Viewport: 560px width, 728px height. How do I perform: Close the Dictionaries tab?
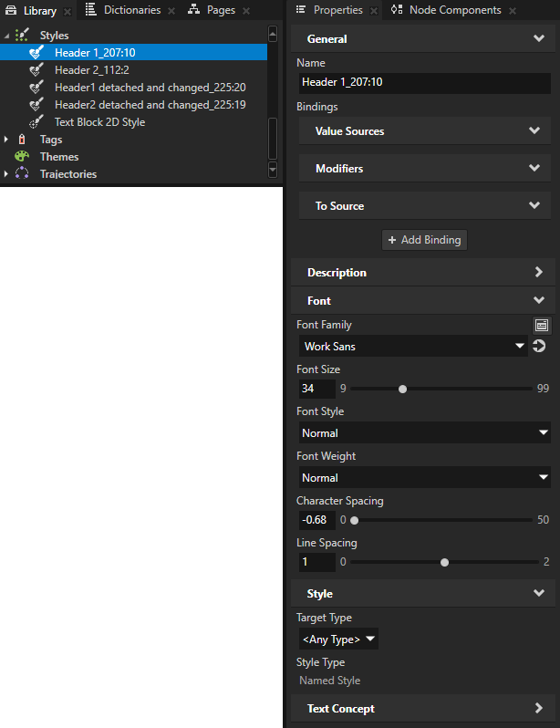[171, 11]
